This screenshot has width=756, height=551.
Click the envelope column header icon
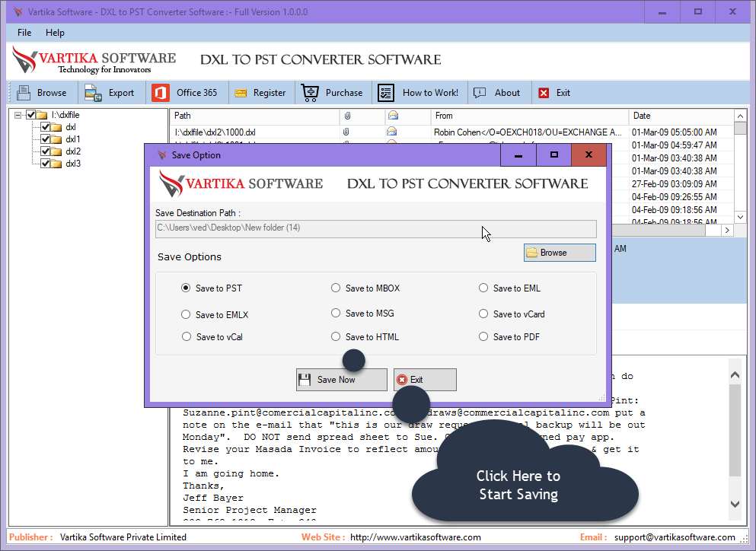coord(393,116)
